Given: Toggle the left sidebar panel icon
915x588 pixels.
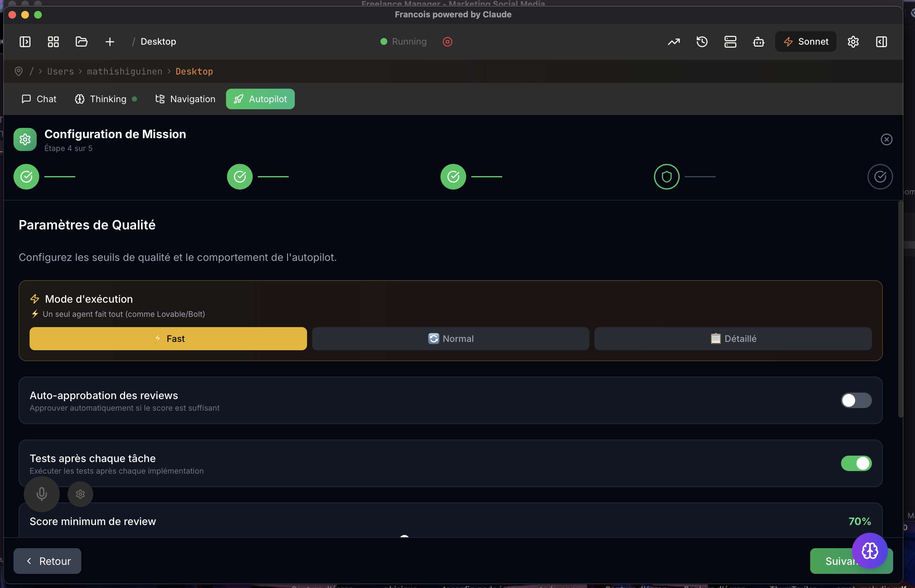Looking at the screenshot, I should 25,42.
